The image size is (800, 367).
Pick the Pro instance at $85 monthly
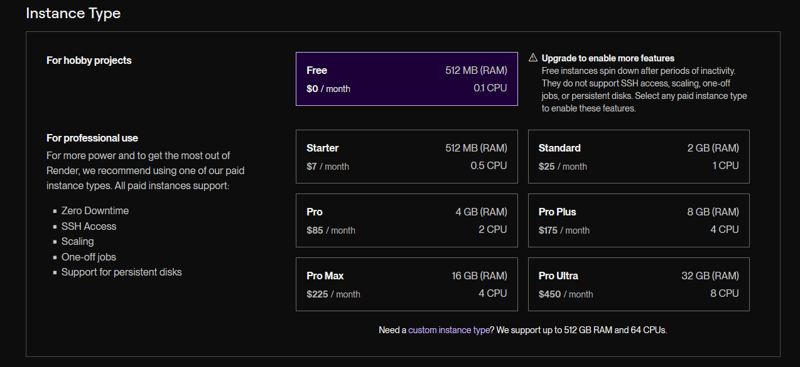pyautogui.click(x=407, y=221)
